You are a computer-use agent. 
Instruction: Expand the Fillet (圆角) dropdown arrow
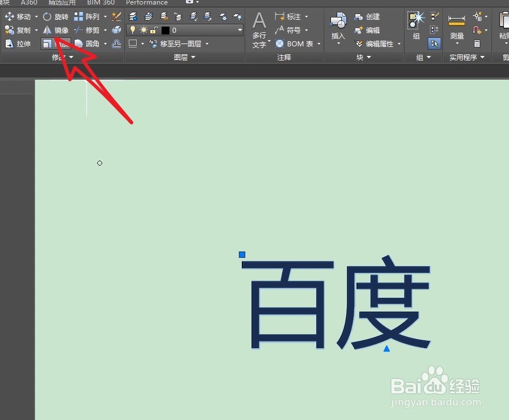click(x=105, y=44)
